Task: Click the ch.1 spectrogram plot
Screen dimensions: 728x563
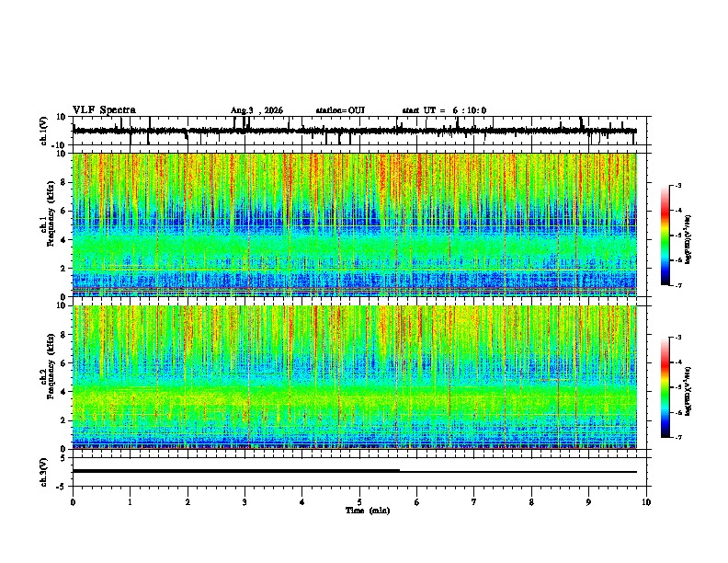Action: [355, 224]
